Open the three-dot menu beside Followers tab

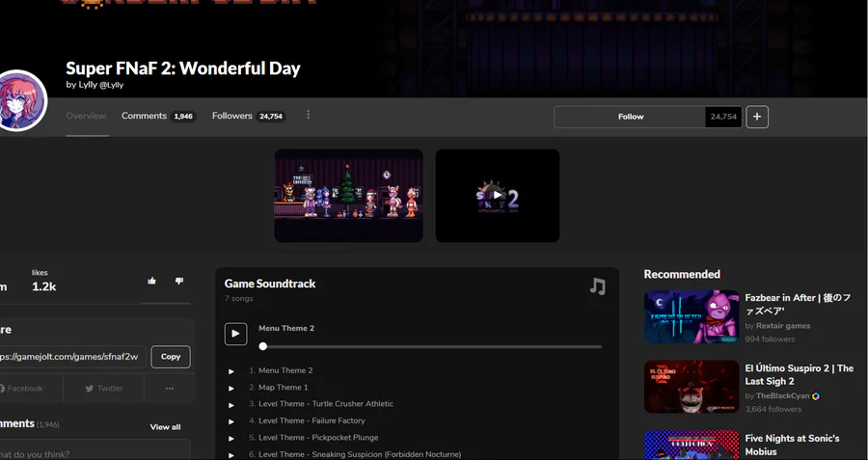(x=309, y=115)
